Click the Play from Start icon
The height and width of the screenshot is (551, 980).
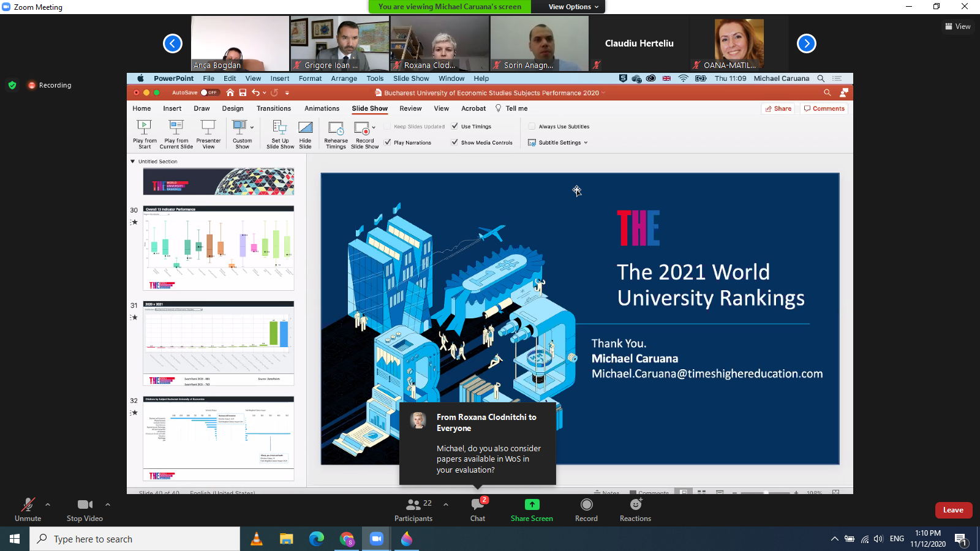point(144,127)
